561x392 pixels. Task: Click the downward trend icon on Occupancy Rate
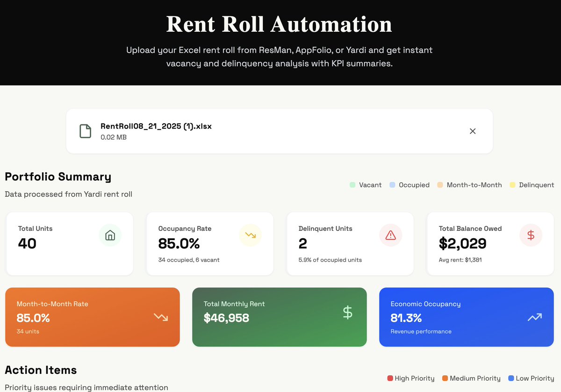pyautogui.click(x=251, y=235)
